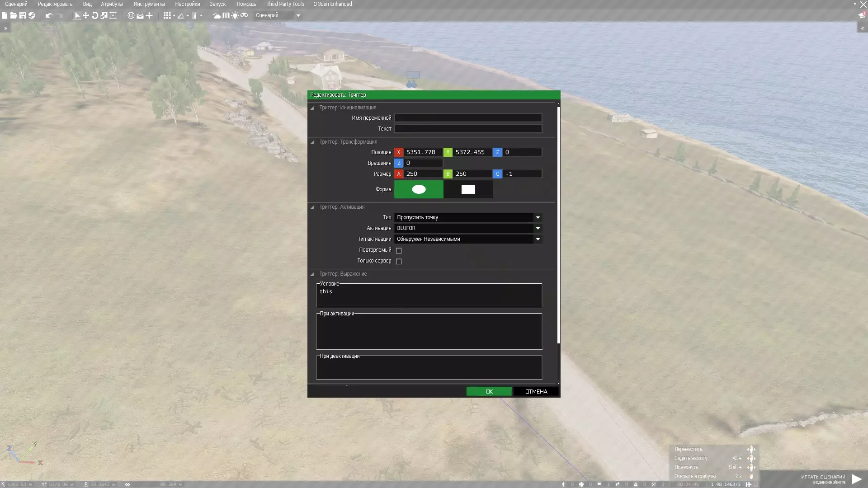Select the rotation widget tool icon
Viewport: 868px width, 488px height.
pyautogui.click(x=95, y=15)
